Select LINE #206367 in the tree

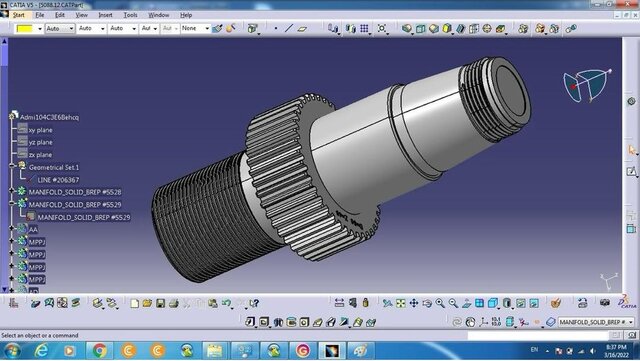[58, 180]
